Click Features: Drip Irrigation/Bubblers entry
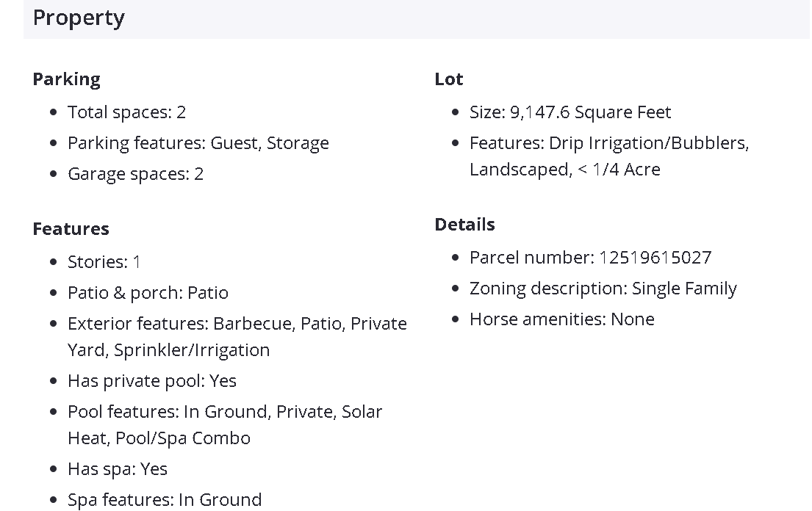The height and width of the screenshot is (511, 812). click(x=608, y=143)
